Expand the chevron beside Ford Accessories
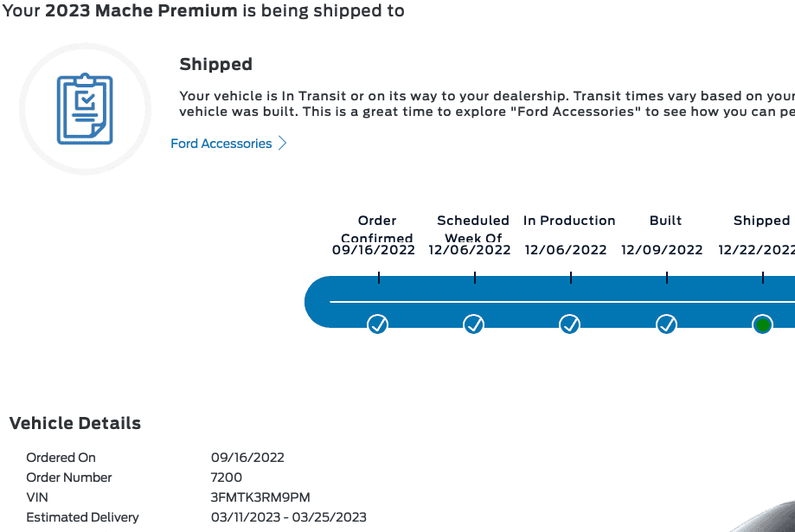 coord(282,144)
